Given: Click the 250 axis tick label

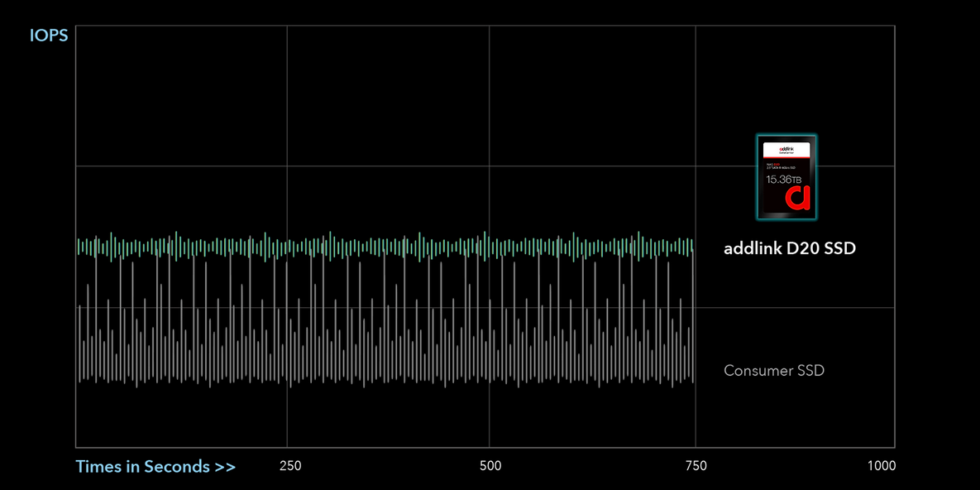Looking at the screenshot, I should click(290, 466).
